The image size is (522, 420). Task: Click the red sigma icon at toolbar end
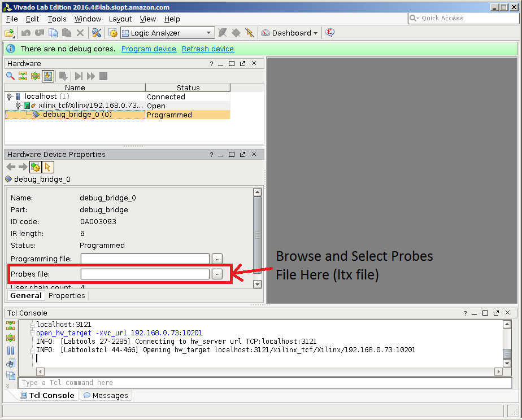(x=329, y=33)
